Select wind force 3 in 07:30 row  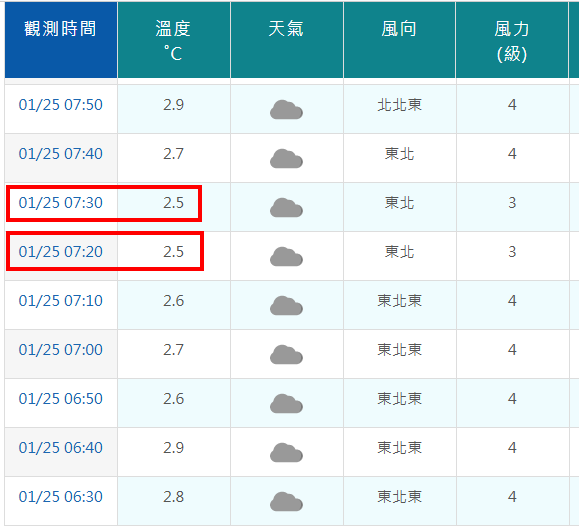point(512,203)
